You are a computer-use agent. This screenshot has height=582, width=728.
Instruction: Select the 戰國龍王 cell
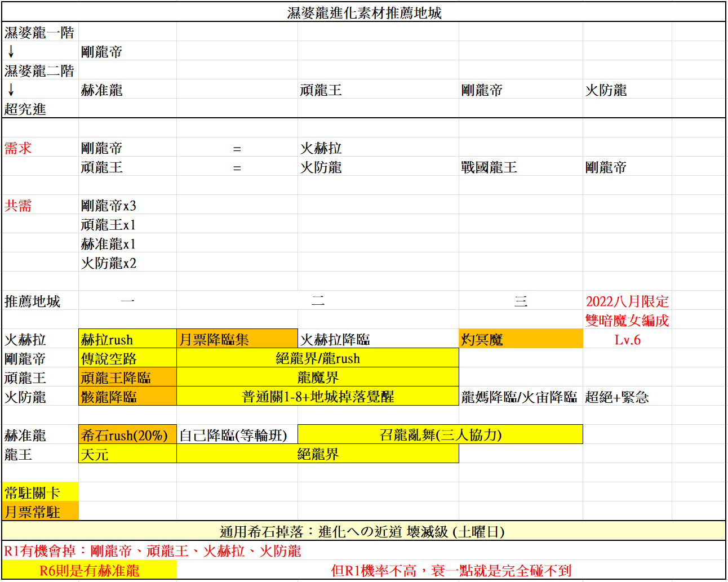point(521,167)
